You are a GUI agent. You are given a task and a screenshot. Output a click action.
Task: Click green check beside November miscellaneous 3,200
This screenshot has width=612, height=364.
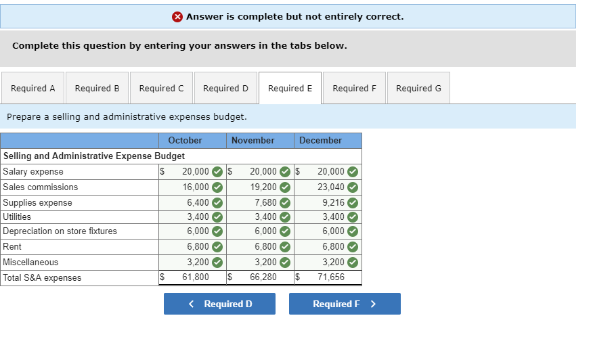(285, 263)
